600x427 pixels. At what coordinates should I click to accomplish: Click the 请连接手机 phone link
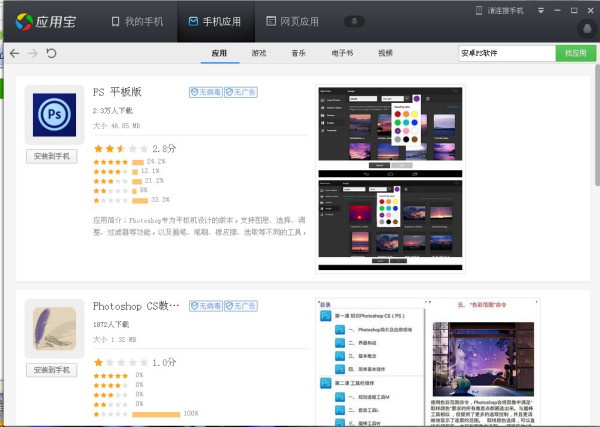click(x=499, y=11)
